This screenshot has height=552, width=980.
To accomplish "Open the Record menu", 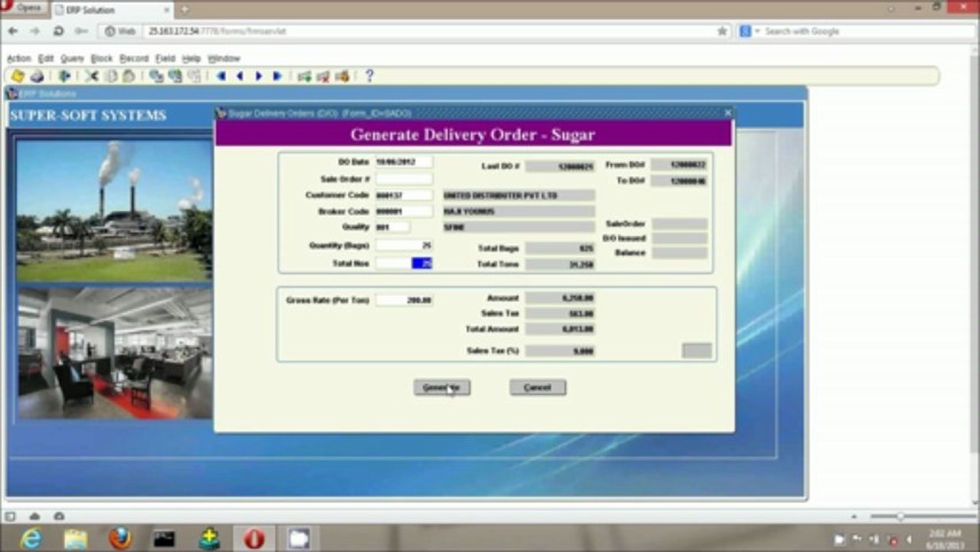I will [133, 58].
